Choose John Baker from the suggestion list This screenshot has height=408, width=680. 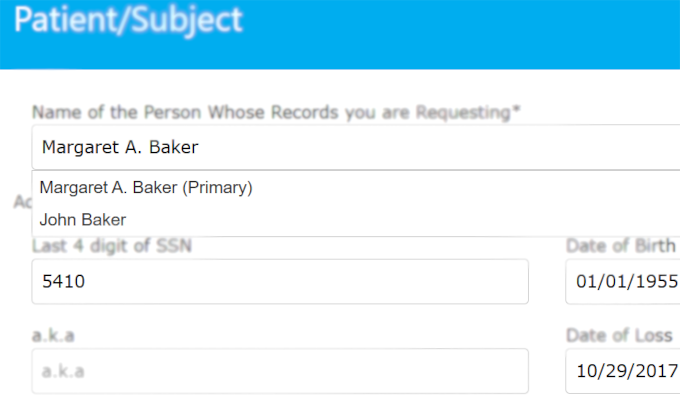pyautogui.click(x=82, y=219)
